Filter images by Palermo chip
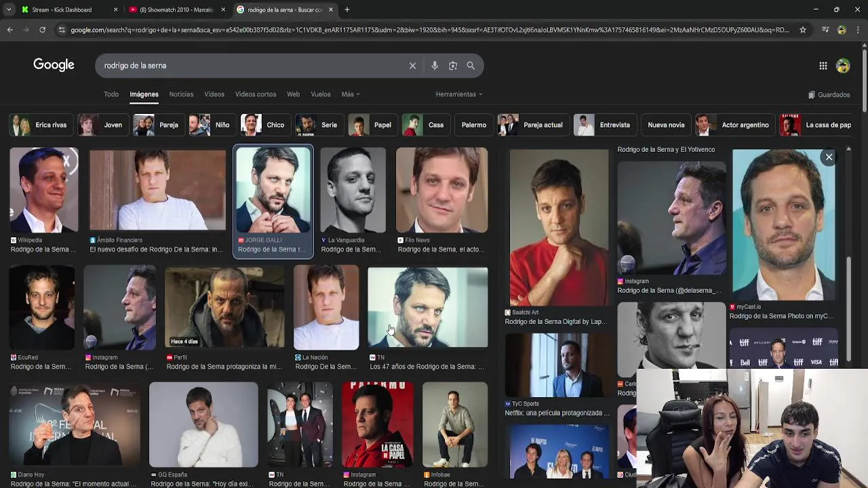This screenshot has height=488, width=868. pos(473,125)
